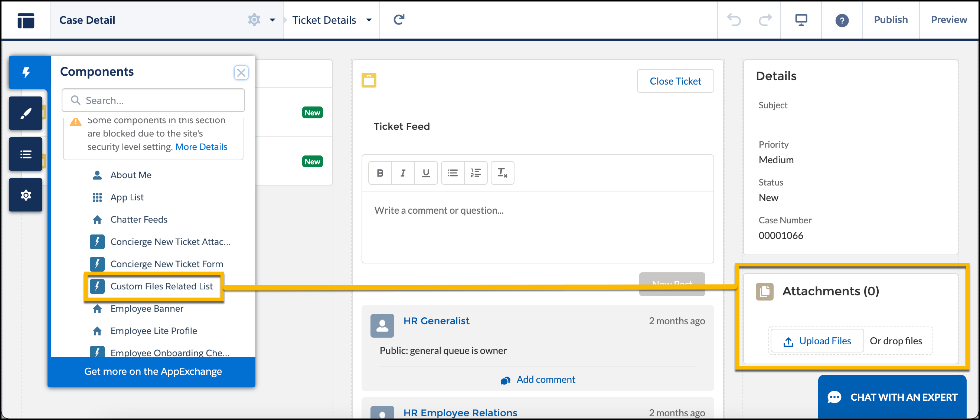Screen dimensions: 980x420
Task: Switch the view mode with the desktop icon
Action: tap(801, 20)
